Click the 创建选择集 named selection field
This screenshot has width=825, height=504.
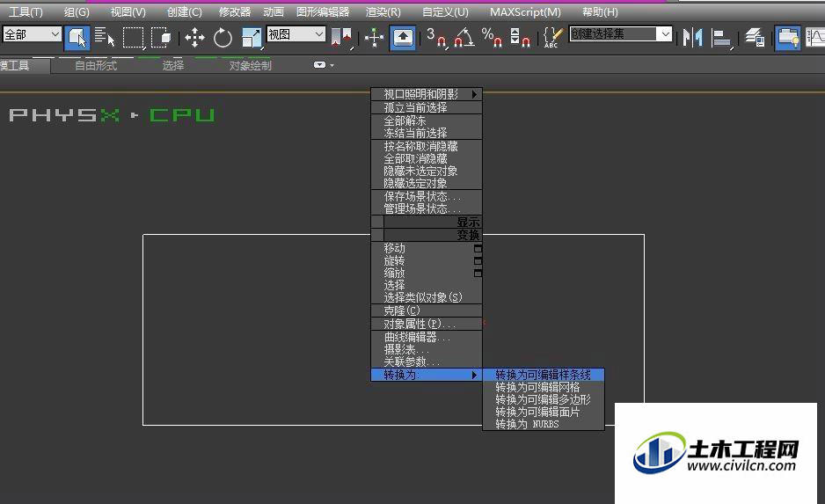[612, 34]
